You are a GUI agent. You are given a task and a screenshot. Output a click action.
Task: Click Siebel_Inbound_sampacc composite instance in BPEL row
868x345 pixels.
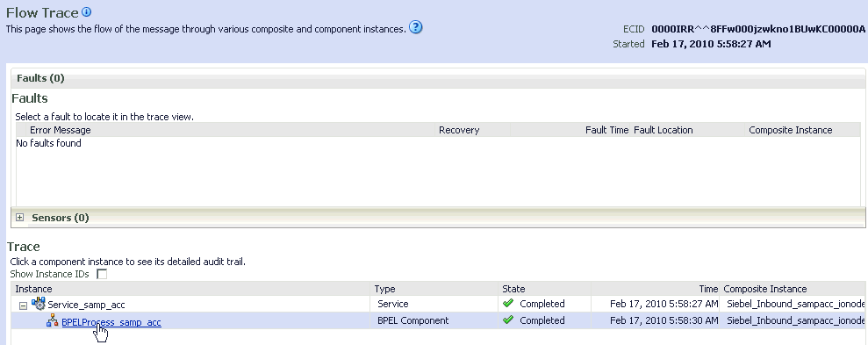click(795, 320)
